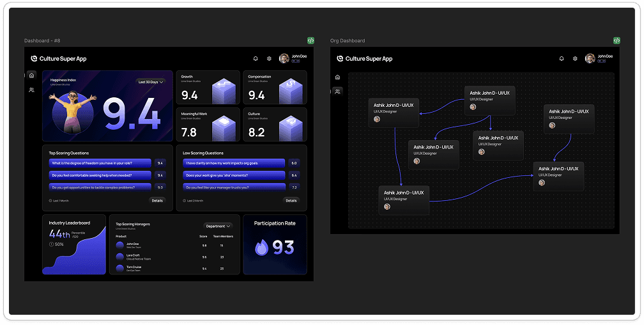The height and width of the screenshot is (325, 644).
Task: Click the Meaningful Work card cube icon
Action: coord(224,129)
